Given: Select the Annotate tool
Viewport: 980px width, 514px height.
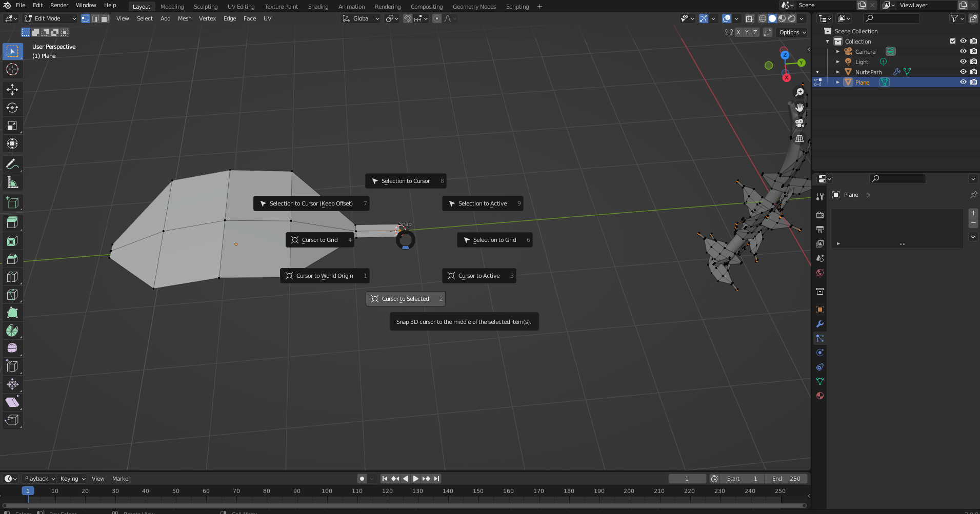Looking at the screenshot, I should tap(12, 165).
